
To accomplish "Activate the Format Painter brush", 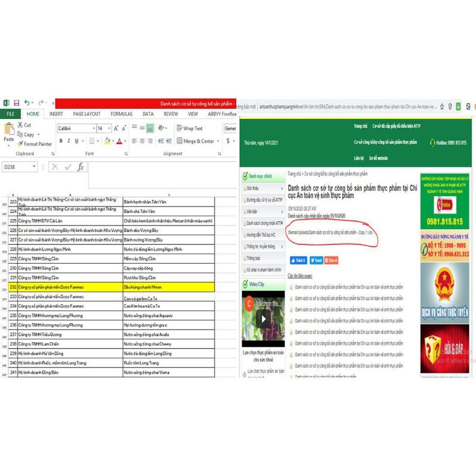I will [35, 144].
